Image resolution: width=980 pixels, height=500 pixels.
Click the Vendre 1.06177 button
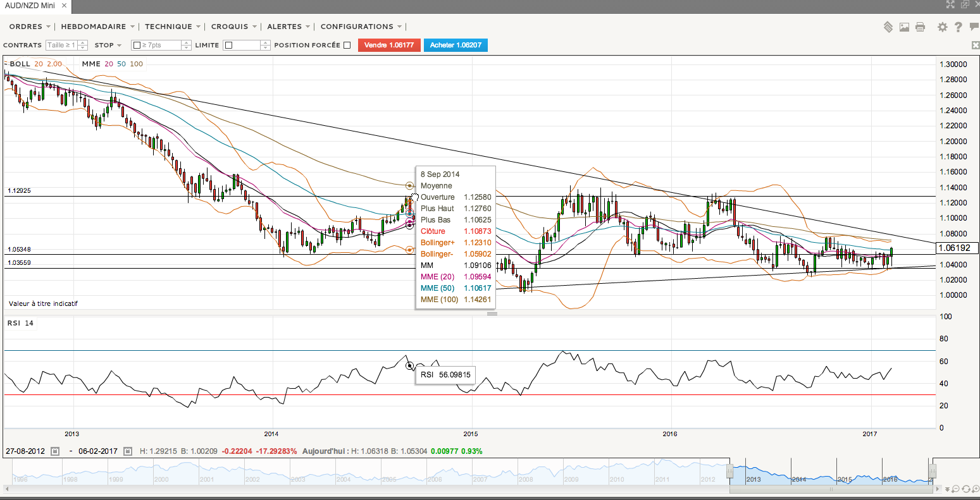click(x=389, y=45)
